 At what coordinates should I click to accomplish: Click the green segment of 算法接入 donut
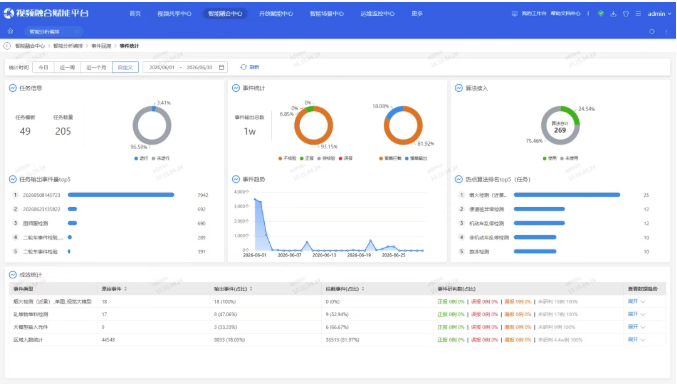pyautogui.click(x=572, y=114)
